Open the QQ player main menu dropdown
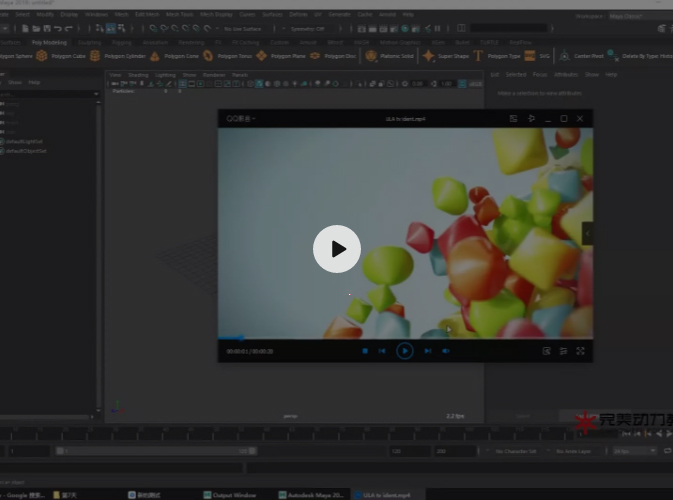The width and height of the screenshot is (673, 500). click(241, 118)
